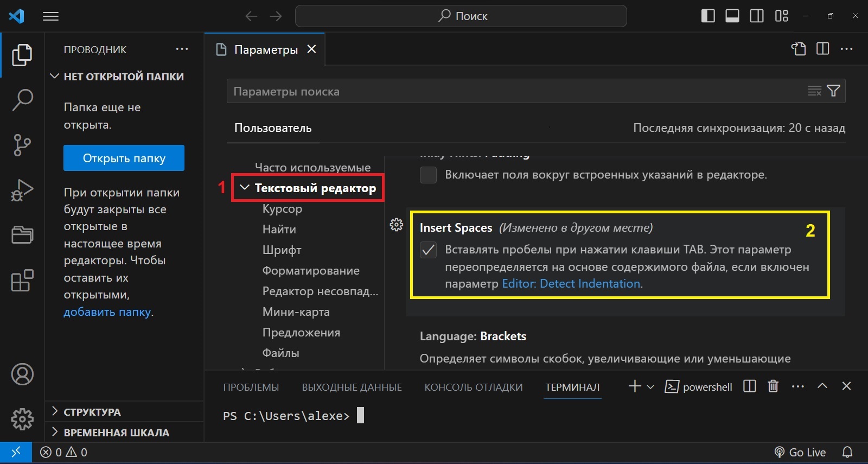Toggle bottom panel layout icon
The width and height of the screenshot is (868, 464).
pos(732,16)
